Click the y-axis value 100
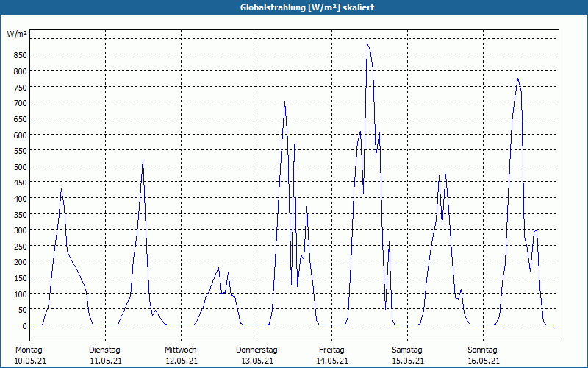The image size is (588, 368). tap(20, 294)
